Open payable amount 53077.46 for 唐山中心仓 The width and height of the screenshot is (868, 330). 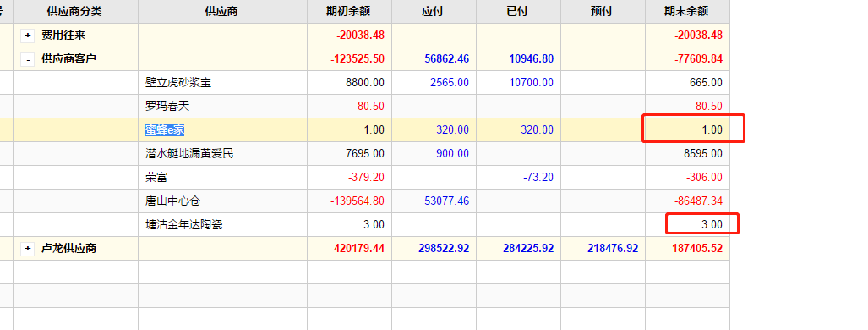click(447, 201)
